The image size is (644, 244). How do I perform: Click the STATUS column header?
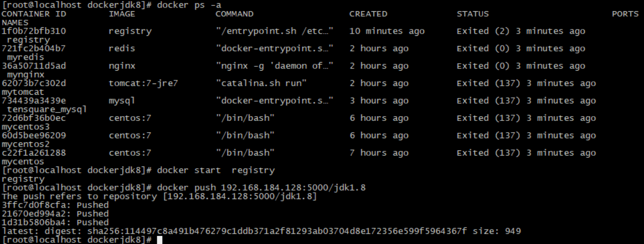tap(473, 14)
